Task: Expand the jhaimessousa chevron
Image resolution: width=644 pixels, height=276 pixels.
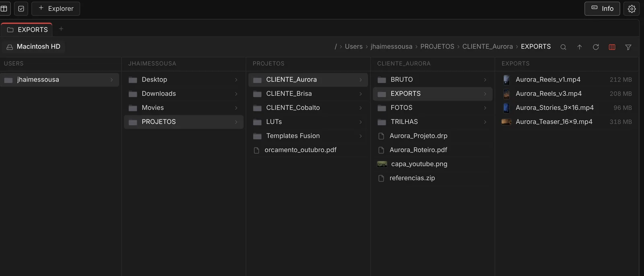Action: (111, 80)
